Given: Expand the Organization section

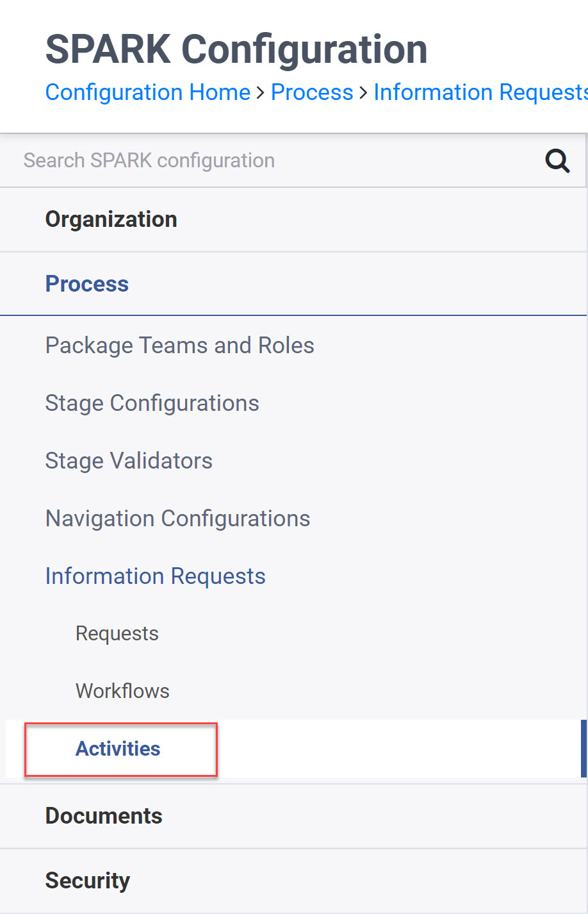Looking at the screenshot, I should [293, 220].
